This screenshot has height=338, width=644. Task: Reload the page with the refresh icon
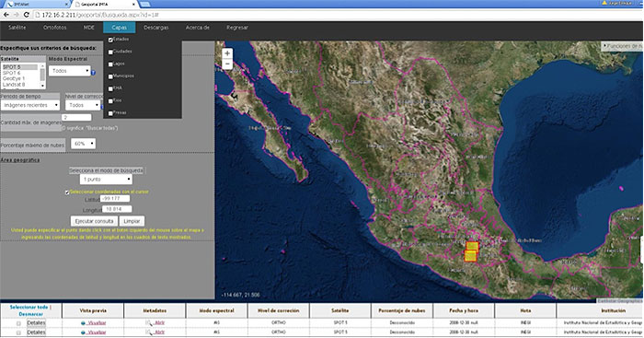coord(27,15)
